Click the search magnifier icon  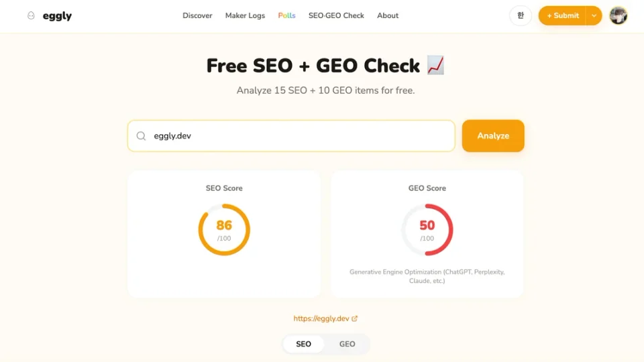tap(141, 136)
